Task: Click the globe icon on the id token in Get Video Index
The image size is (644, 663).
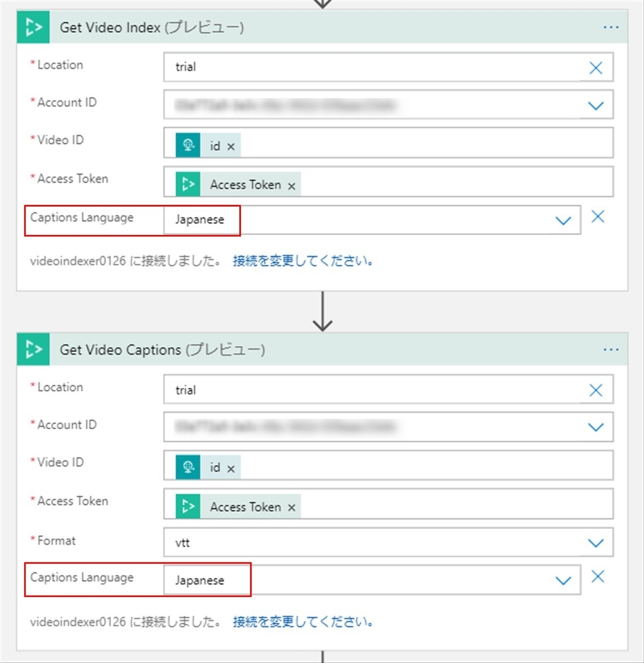Action: click(x=188, y=145)
